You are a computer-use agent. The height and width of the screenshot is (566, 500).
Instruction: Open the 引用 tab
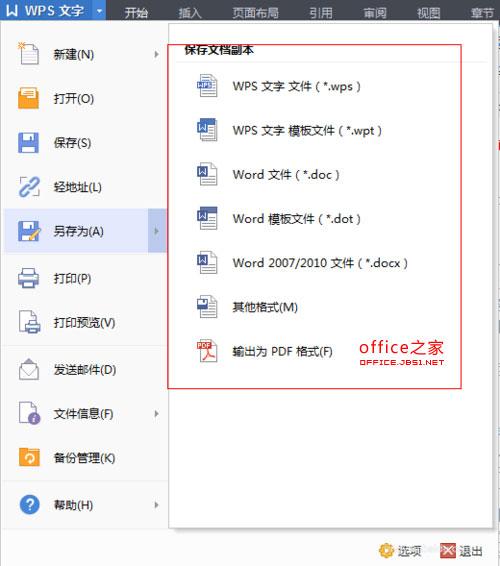click(x=321, y=13)
